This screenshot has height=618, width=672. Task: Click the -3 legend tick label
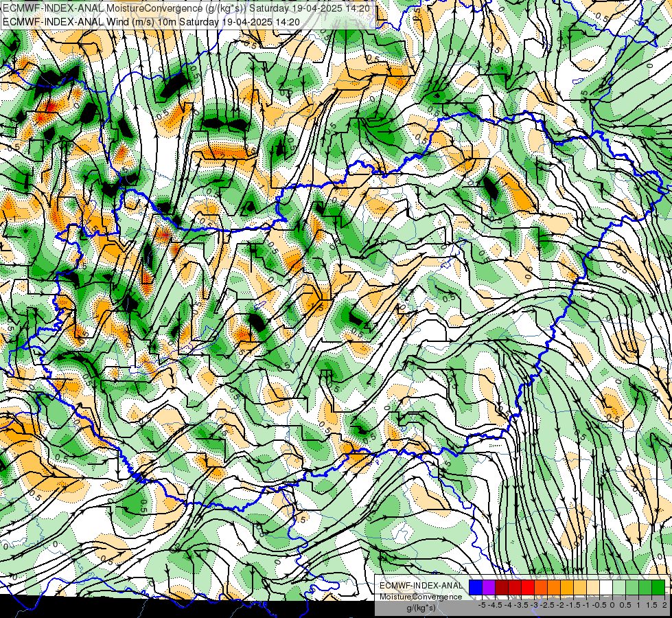(535, 605)
